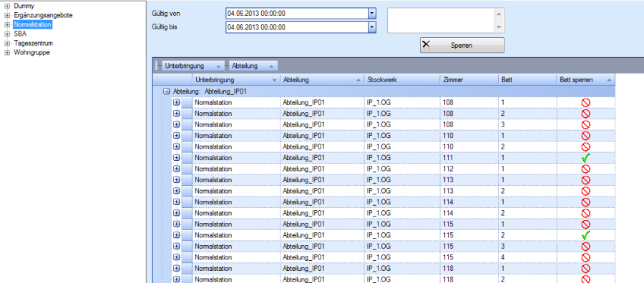Select Wohngruppe in the tree
The width and height of the screenshot is (644, 283).
32,52
